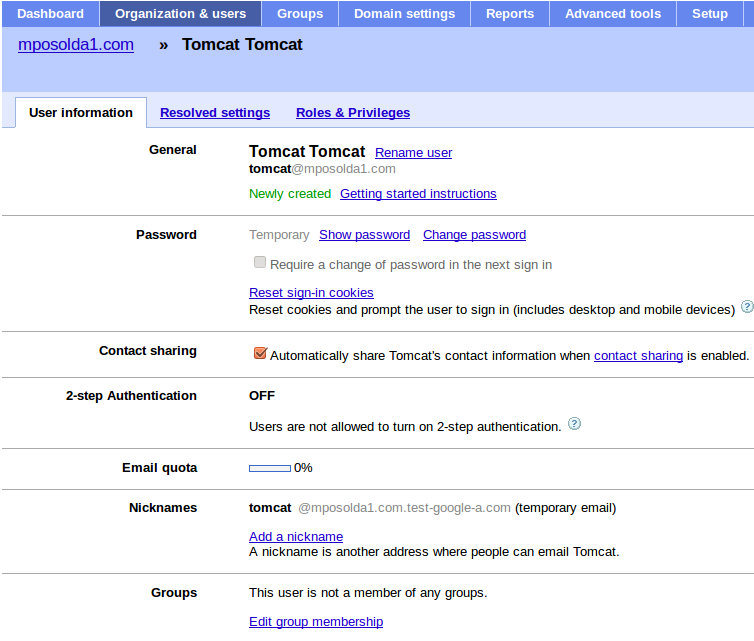
Task: Click Show password link
Action: [x=364, y=235]
